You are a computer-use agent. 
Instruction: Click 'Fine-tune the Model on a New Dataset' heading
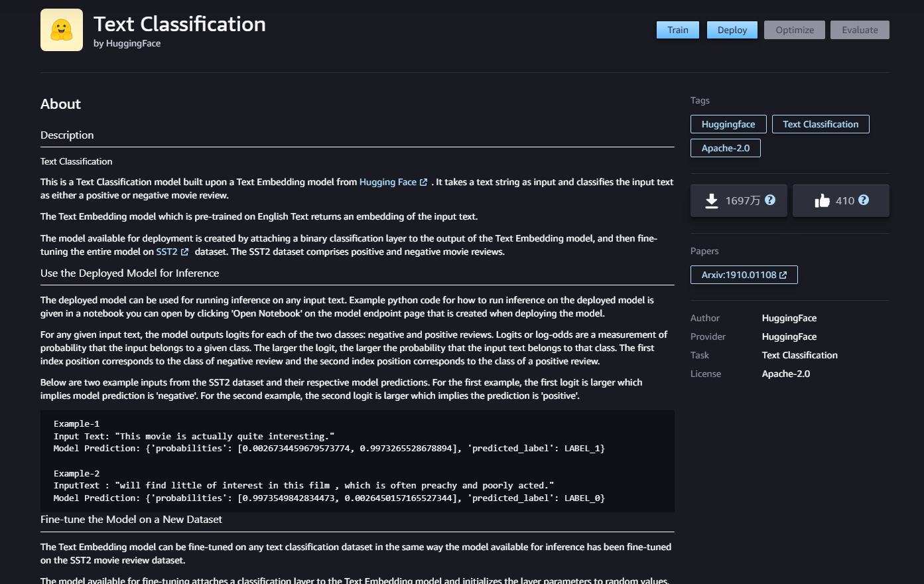(x=131, y=519)
